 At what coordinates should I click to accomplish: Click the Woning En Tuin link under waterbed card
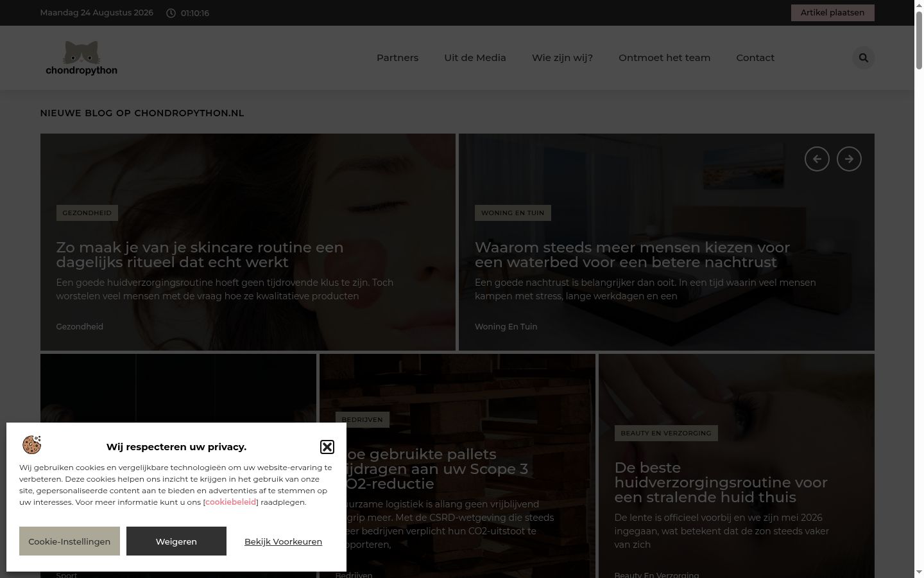506,326
